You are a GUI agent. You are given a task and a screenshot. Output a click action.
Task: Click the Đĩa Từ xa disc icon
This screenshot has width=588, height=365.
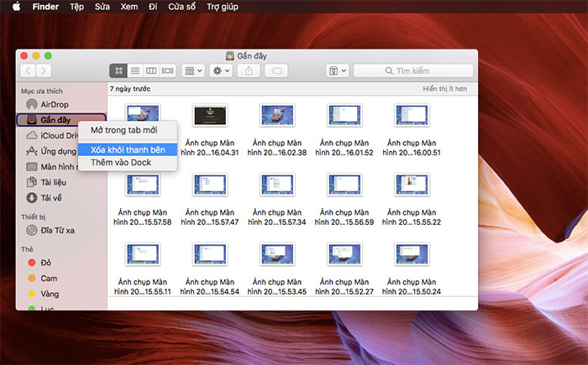tap(32, 230)
